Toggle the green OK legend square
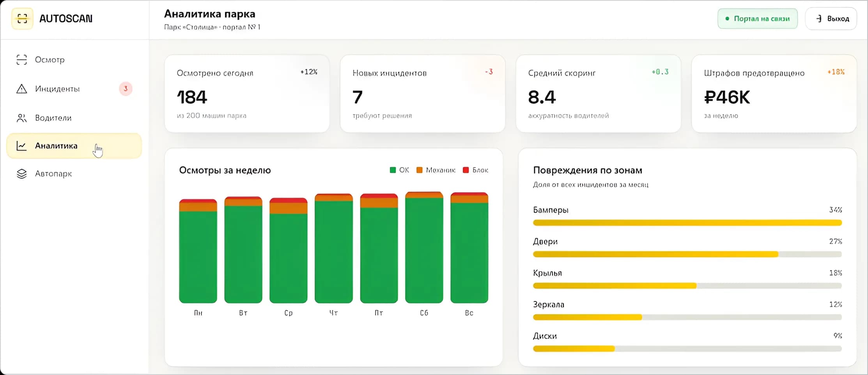The image size is (868, 375). pyautogui.click(x=393, y=170)
